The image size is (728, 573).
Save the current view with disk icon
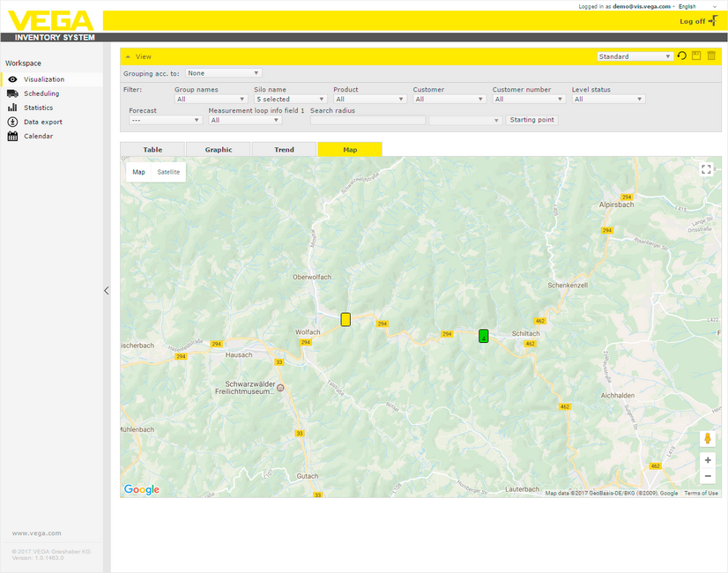[696, 56]
